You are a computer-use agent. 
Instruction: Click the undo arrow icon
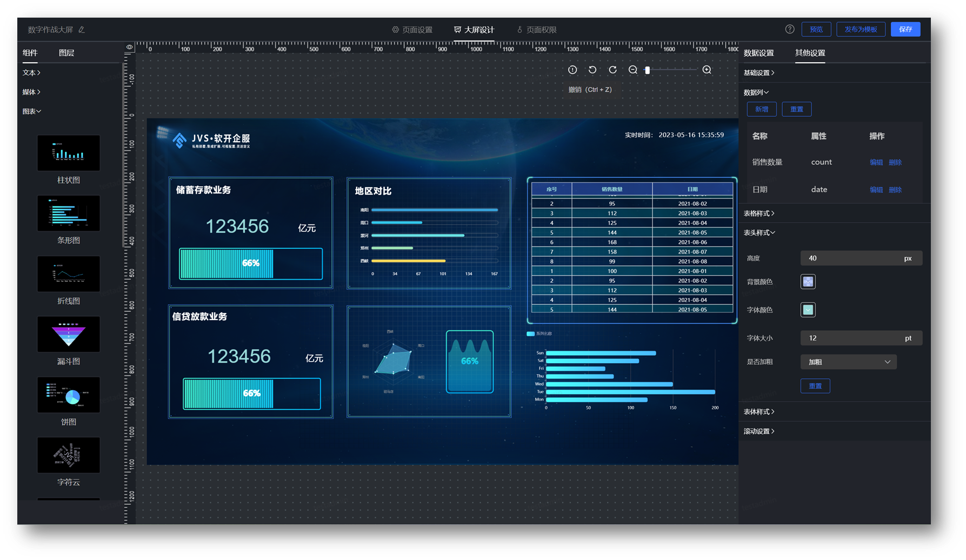click(592, 70)
